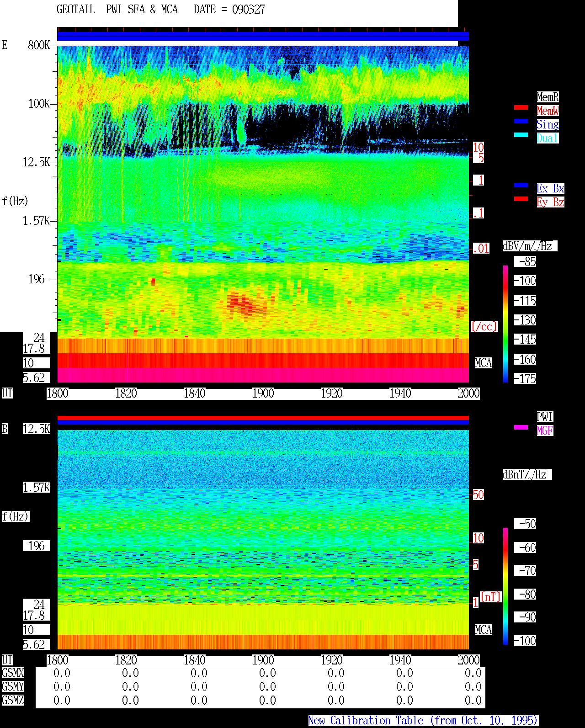
Task: Click the MemR legend label
Action: (x=548, y=97)
